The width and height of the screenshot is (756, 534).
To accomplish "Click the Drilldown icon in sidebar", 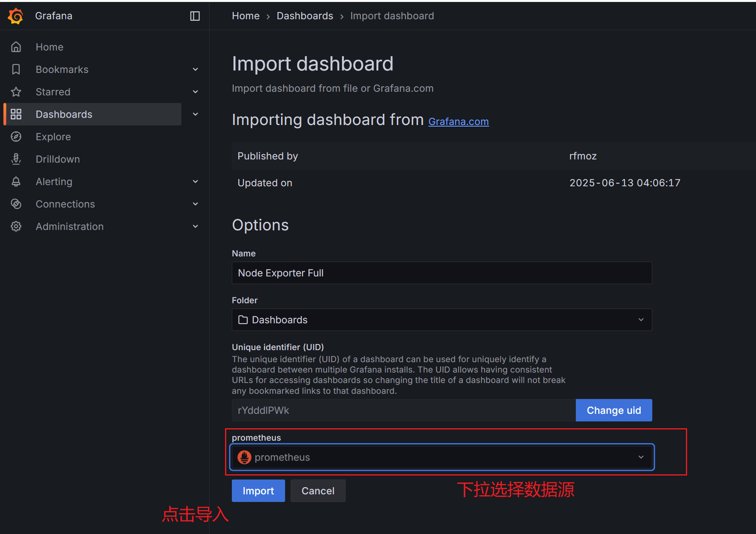I will click(x=16, y=159).
